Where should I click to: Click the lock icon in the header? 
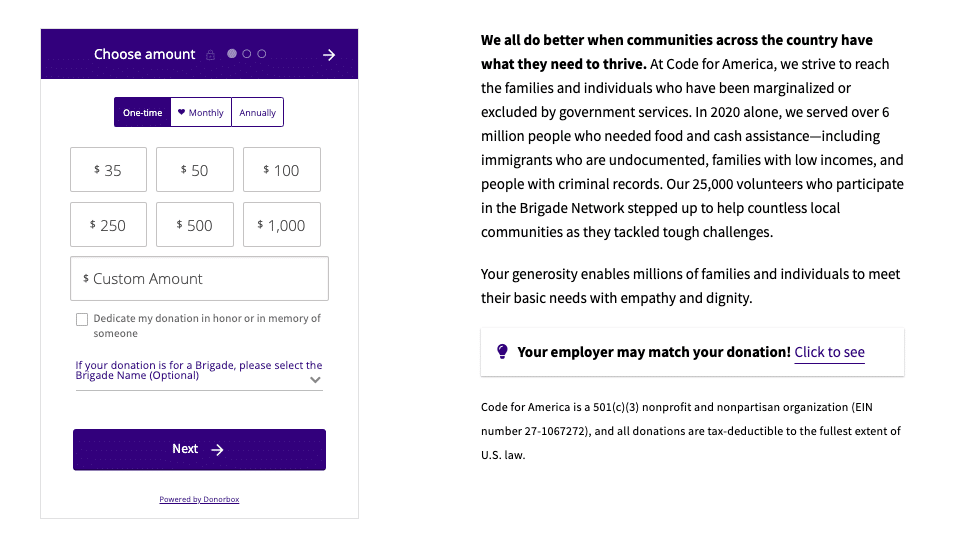click(x=210, y=55)
